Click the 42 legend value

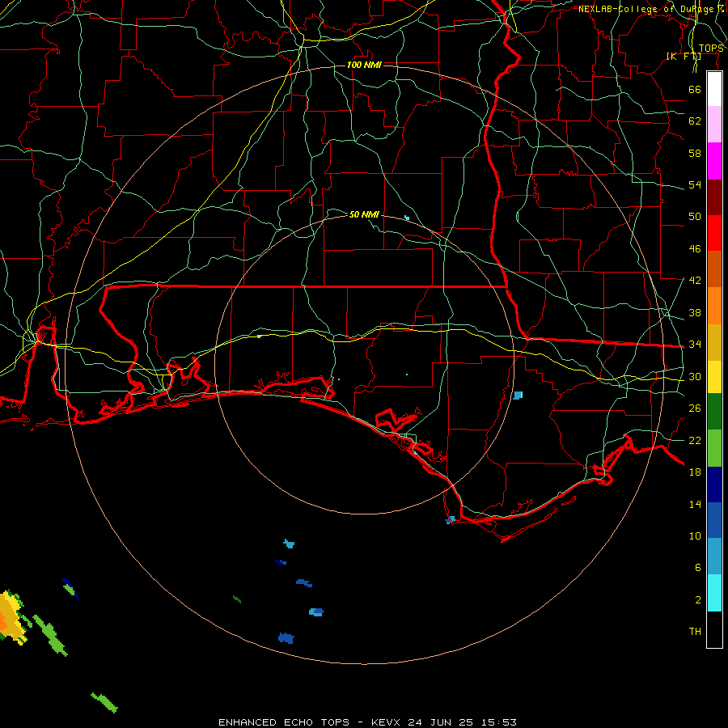[695, 281]
